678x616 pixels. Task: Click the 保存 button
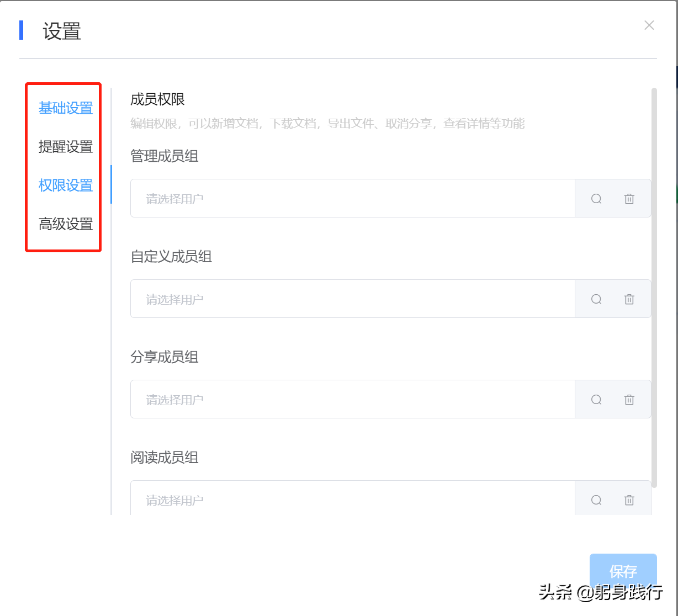[623, 571]
